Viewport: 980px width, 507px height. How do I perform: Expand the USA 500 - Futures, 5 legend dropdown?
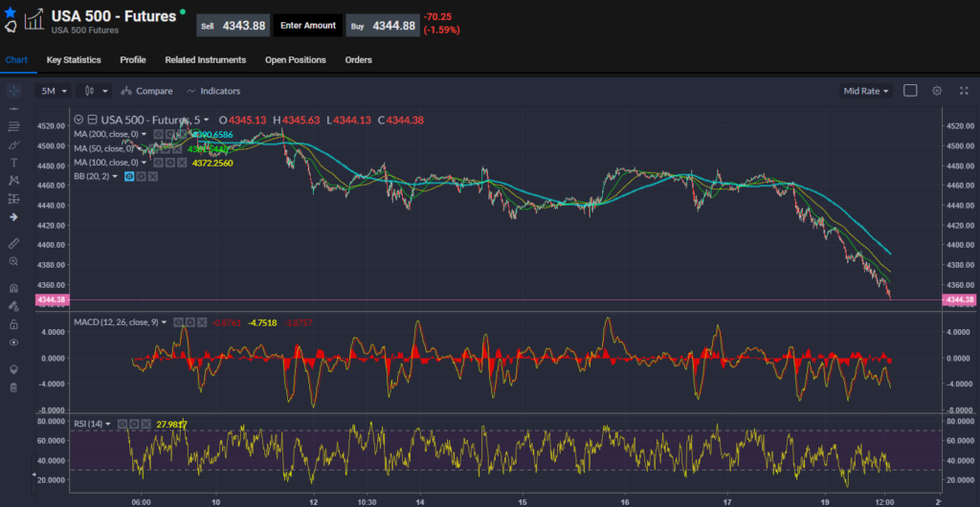tap(207, 120)
